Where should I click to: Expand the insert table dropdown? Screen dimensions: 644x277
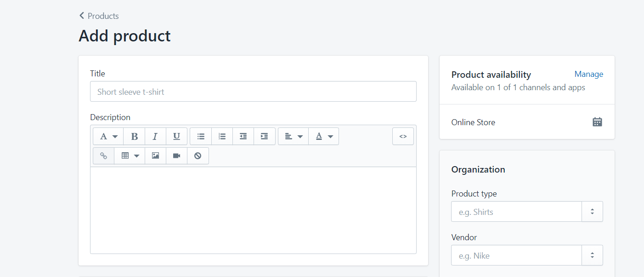tap(130, 156)
